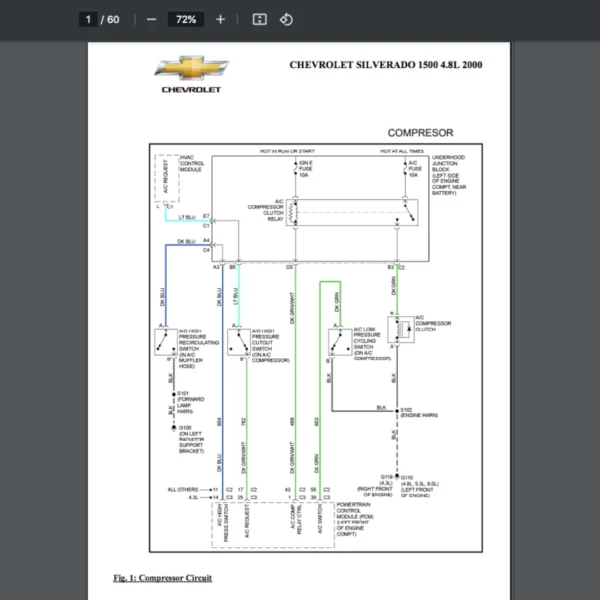Click the 'CHEVROLET SILVERADO 1500 4.8L 2000' title
The image size is (600, 600).
click(386, 65)
